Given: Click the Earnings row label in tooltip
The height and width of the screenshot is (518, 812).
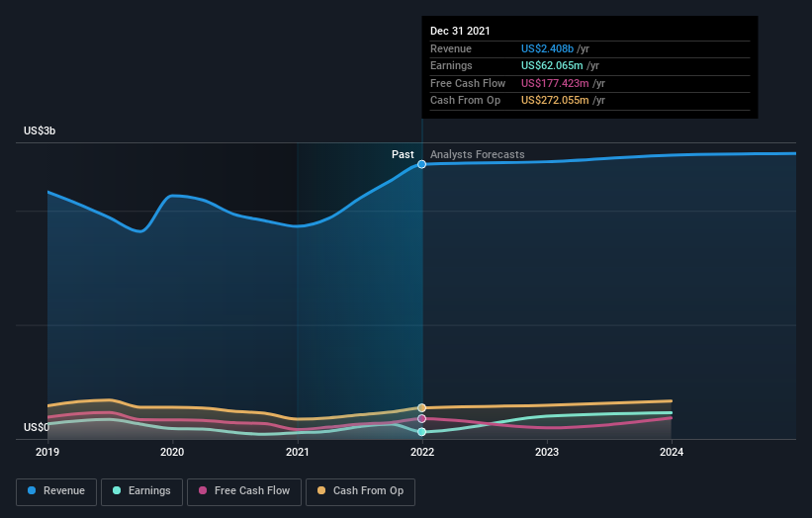Looking at the screenshot, I should coord(452,65).
